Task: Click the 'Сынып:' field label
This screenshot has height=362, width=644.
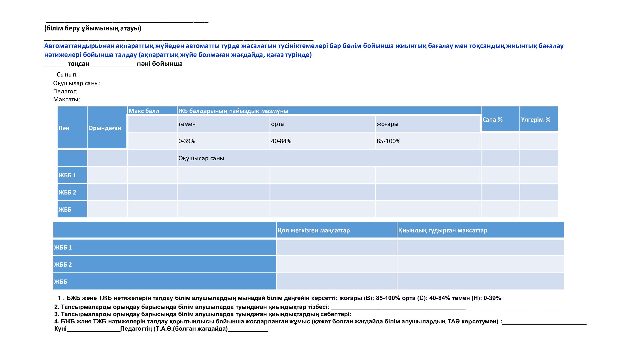Action: click(67, 74)
